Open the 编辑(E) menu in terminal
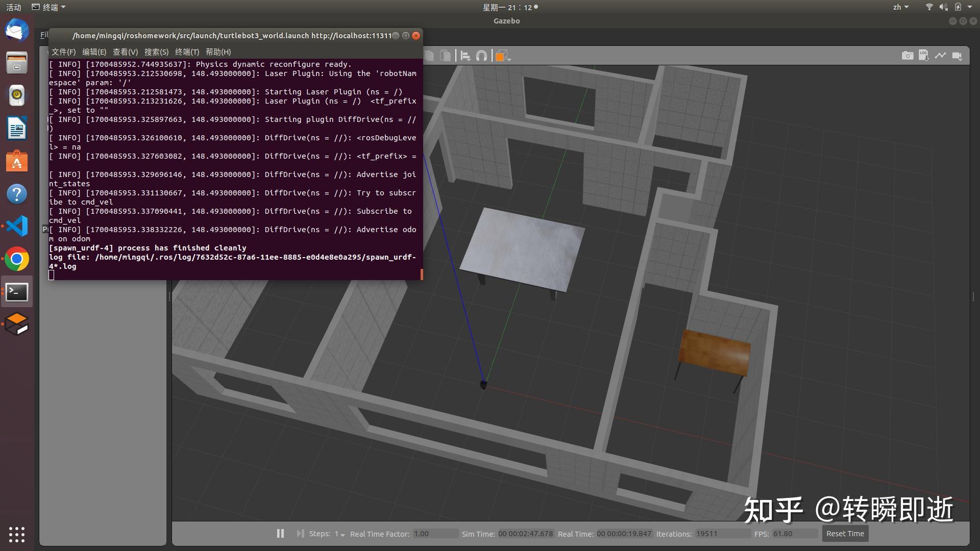Screen dimensions: 980x551 pos(94,52)
